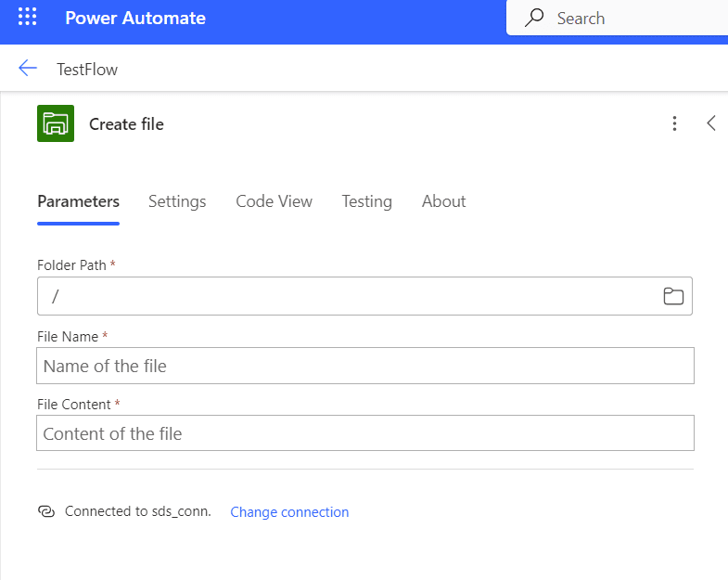Click the Power Automate title
The height and width of the screenshot is (580, 728).
[x=135, y=19]
